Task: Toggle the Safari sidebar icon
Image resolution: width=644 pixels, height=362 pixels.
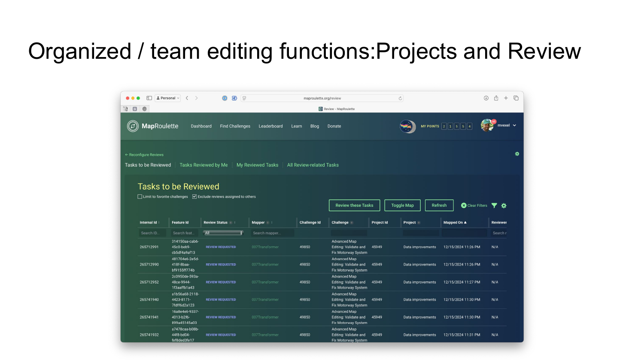Action: click(149, 98)
